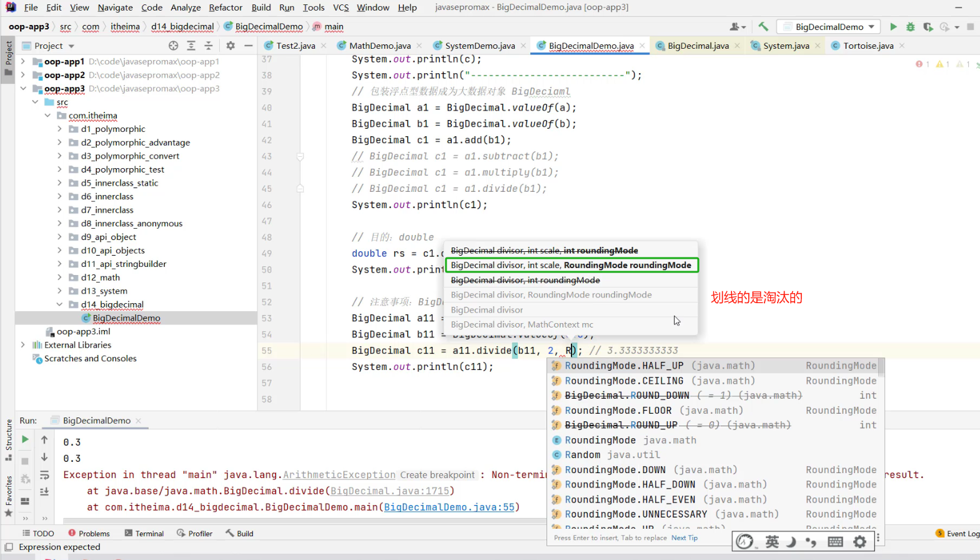Image resolution: width=980 pixels, height=560 pixels.
Task: Open soft keyboard in the IME toolbar
Action: (x=835, y=542)
